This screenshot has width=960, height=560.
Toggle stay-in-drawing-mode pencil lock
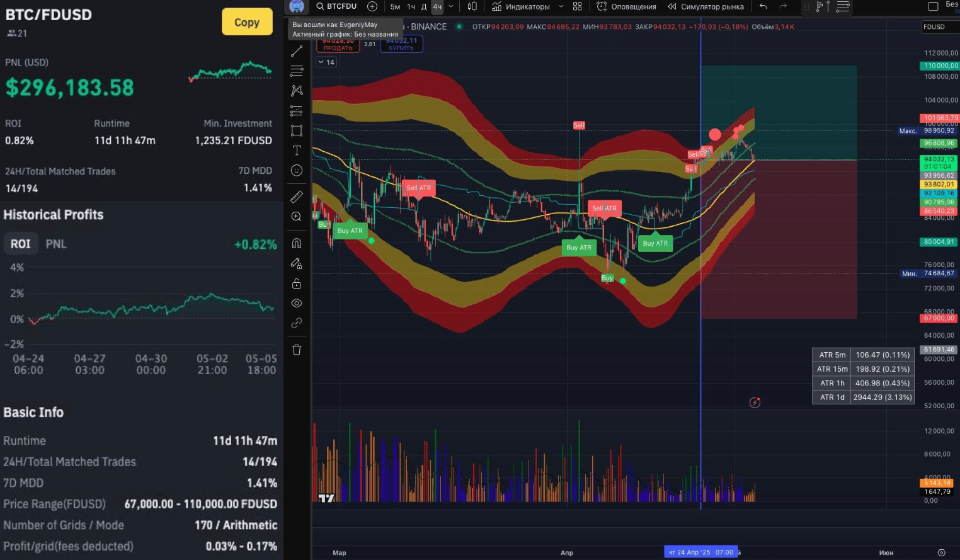[x=297, y=263]
